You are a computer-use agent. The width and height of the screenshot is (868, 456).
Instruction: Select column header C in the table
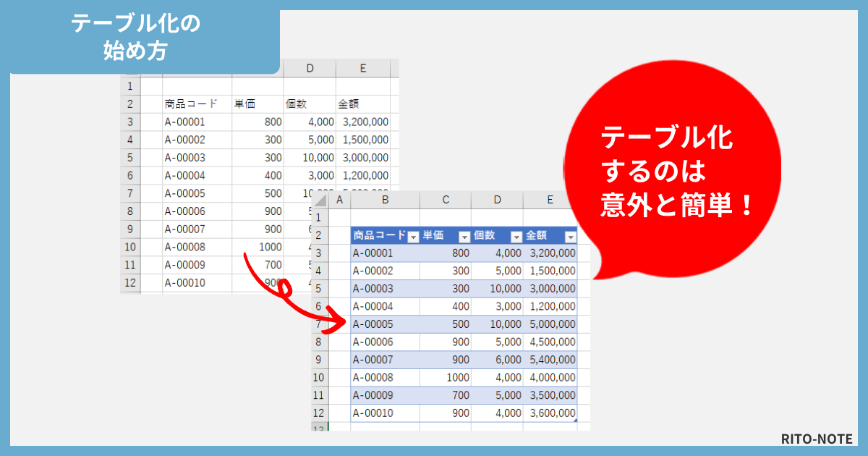pyautogui.click(x=446, y=199)
